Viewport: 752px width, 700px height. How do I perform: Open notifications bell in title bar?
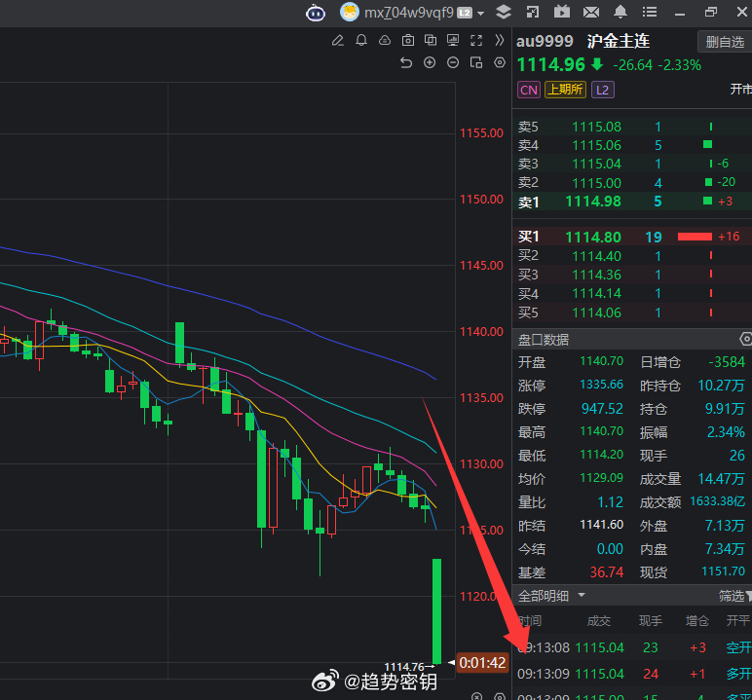click(620, 12)
